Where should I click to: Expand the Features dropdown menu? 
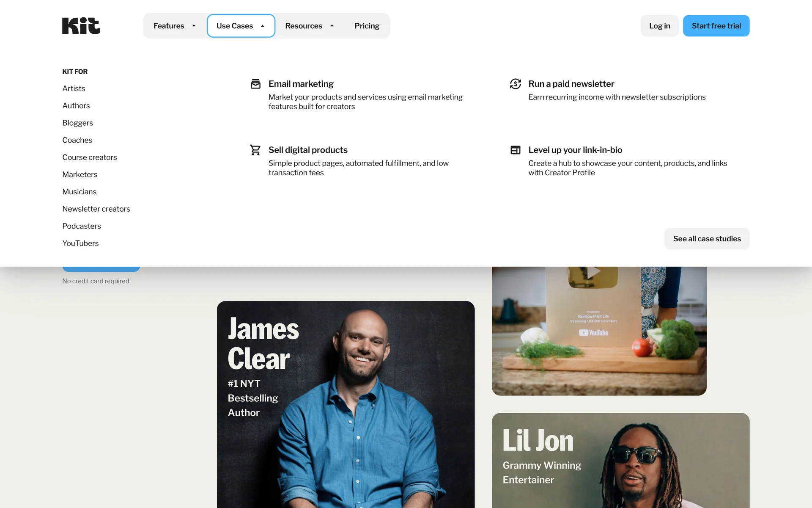tap(175, 26)
